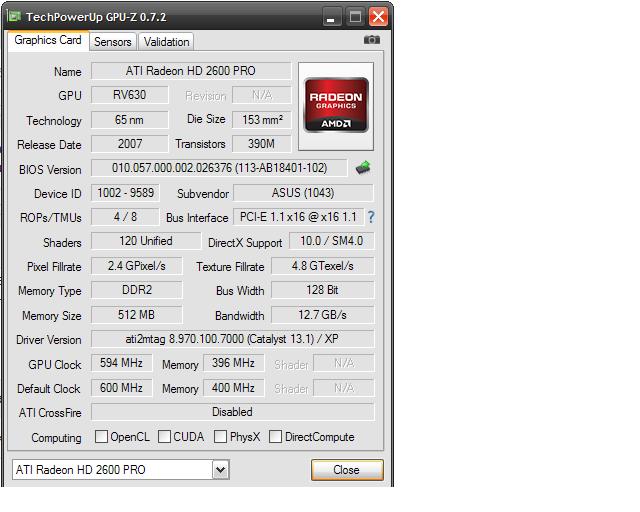Click the Default Clock memory value 400 MHz

(233, 388)
